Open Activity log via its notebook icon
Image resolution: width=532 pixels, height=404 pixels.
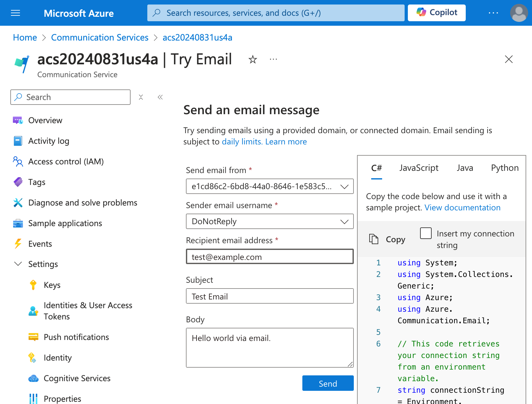click(18, 141)
